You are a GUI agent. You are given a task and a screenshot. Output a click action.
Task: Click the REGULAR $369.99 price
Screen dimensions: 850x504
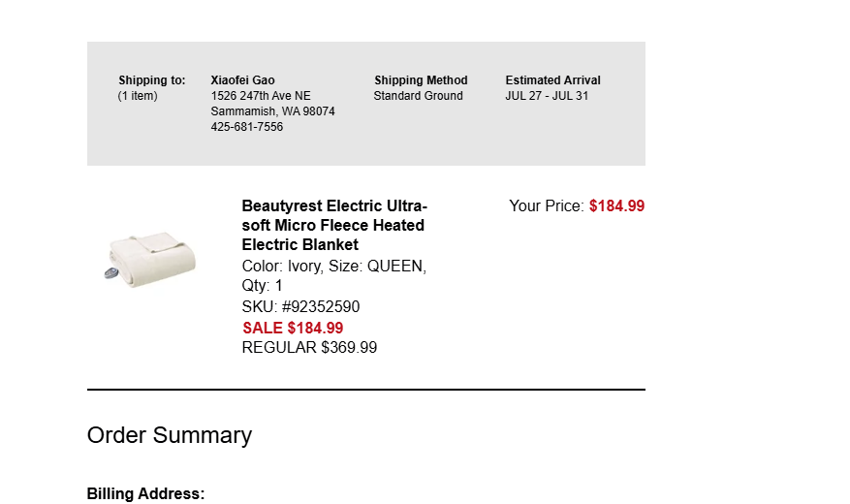(x=309, y=347)
